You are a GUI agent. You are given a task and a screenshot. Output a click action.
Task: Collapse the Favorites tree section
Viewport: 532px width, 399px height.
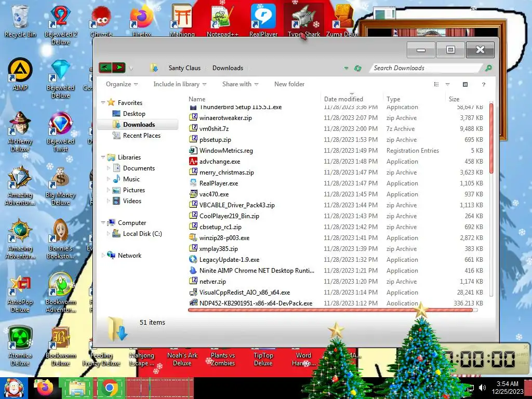103,102
